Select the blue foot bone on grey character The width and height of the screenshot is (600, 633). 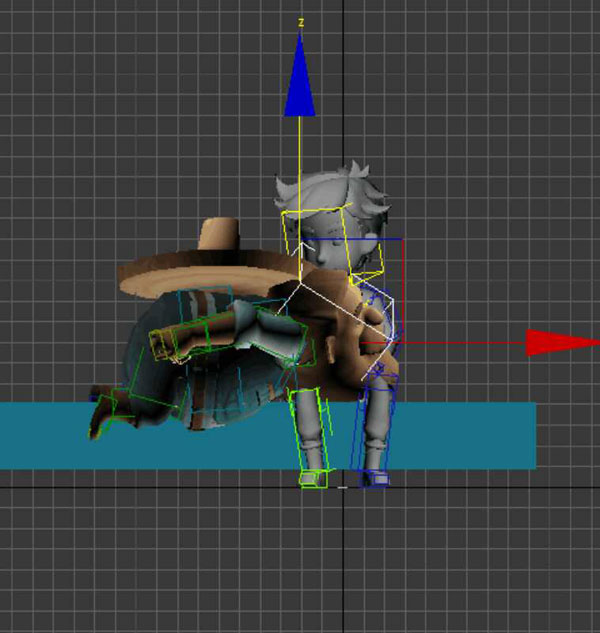376,479
